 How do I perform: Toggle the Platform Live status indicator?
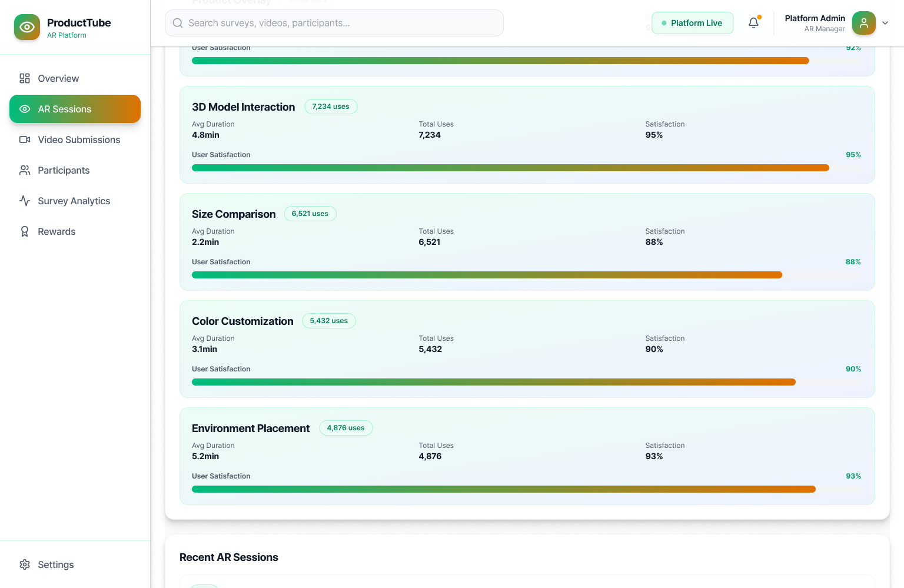point(692,22)
